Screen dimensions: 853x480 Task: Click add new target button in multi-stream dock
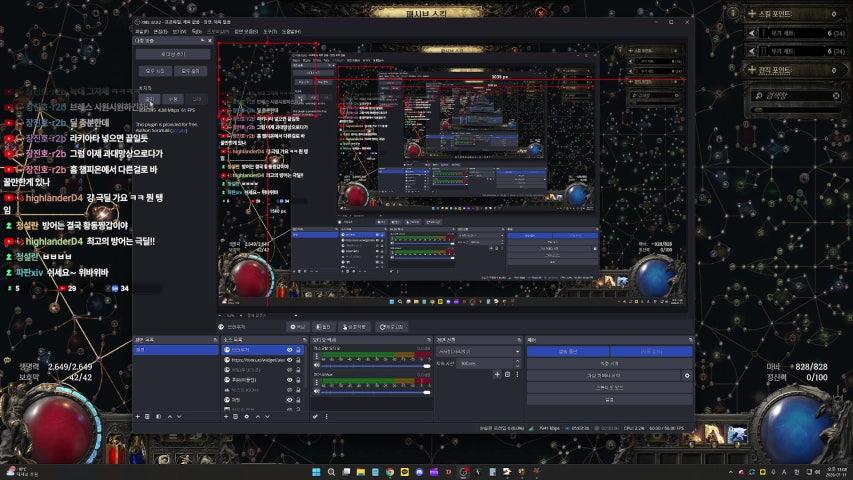173,54
